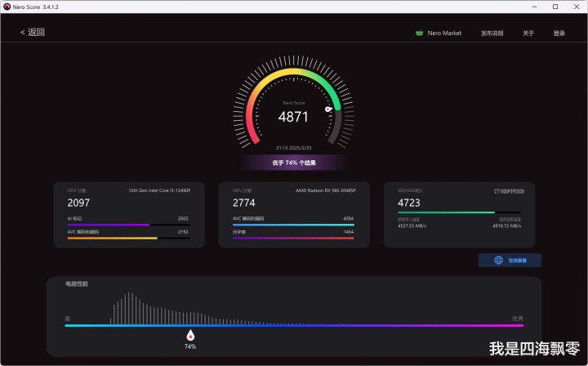Click the Nero Score app logo in title bar
588x366 pixels.
(x=7, y=7)
